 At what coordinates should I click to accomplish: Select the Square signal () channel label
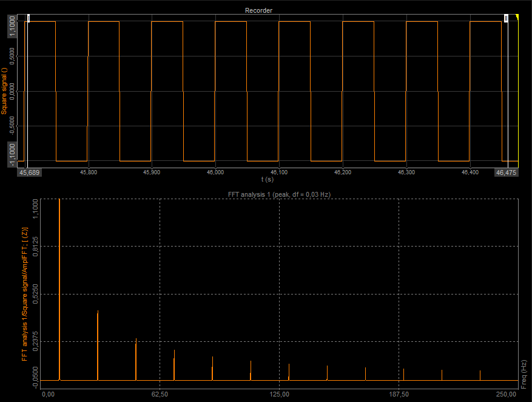[4, 91]
